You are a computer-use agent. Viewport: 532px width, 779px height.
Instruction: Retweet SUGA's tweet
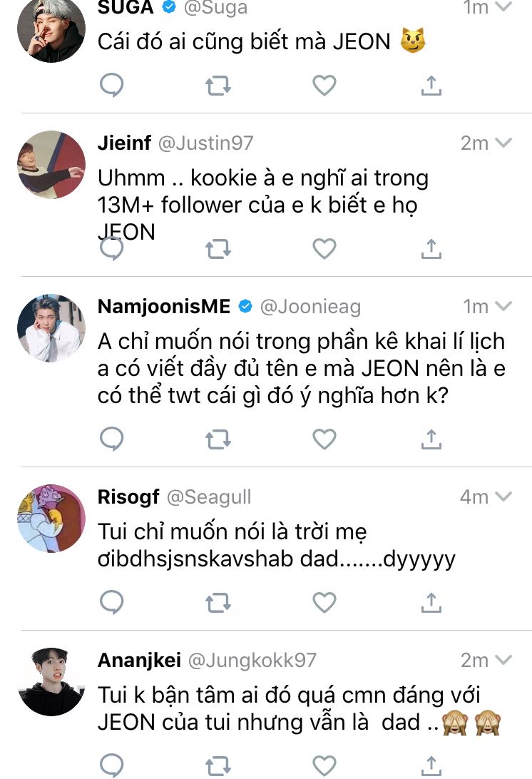click(x=218, y=86)
